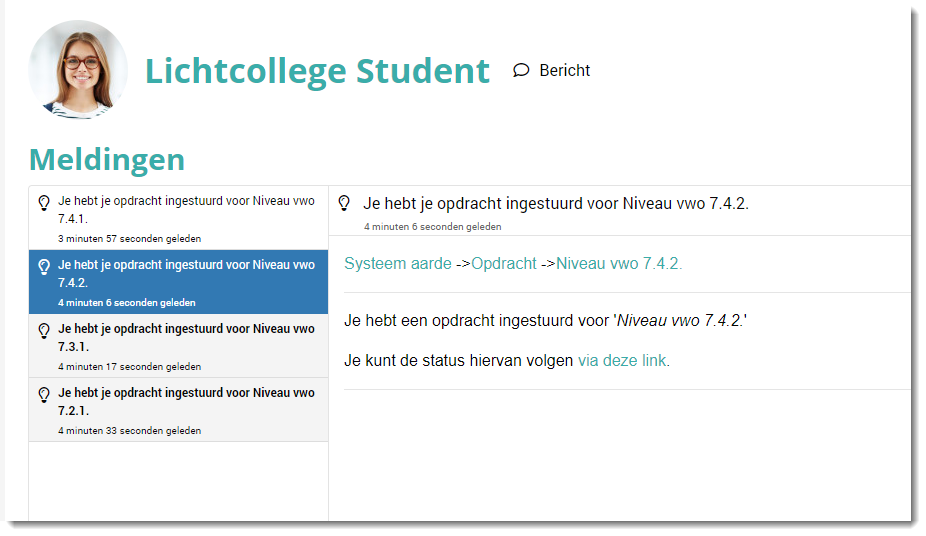
Task: Click the lightbulb icon beside the 7.2.1 notification
Action: pos(44,394)
